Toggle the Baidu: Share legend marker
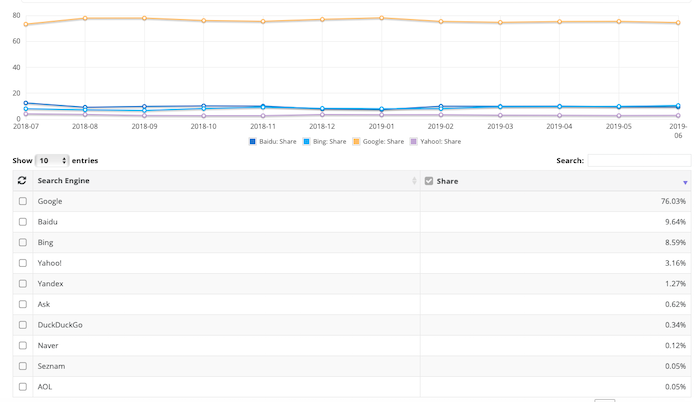700x402 pixels. coord(253,142)
